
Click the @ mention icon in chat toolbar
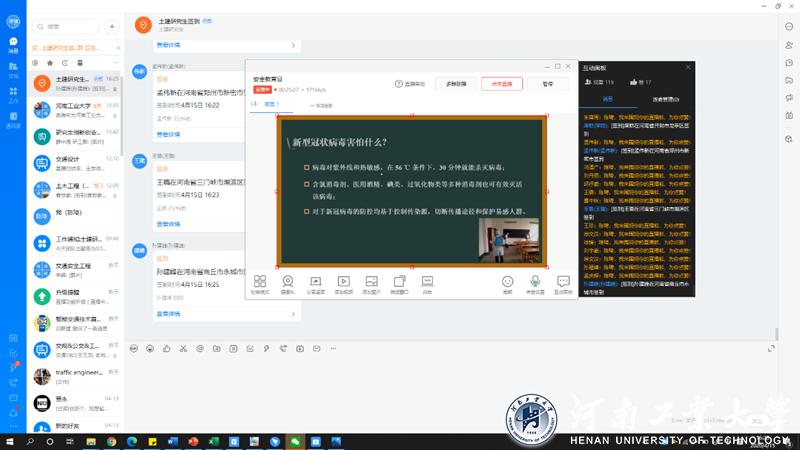(x=200, y=348)
